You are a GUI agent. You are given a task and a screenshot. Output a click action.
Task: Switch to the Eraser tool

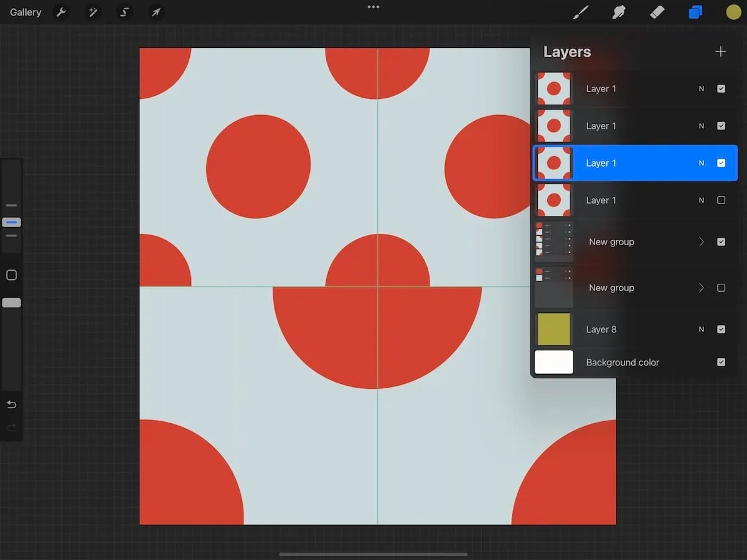coord(657,12)
